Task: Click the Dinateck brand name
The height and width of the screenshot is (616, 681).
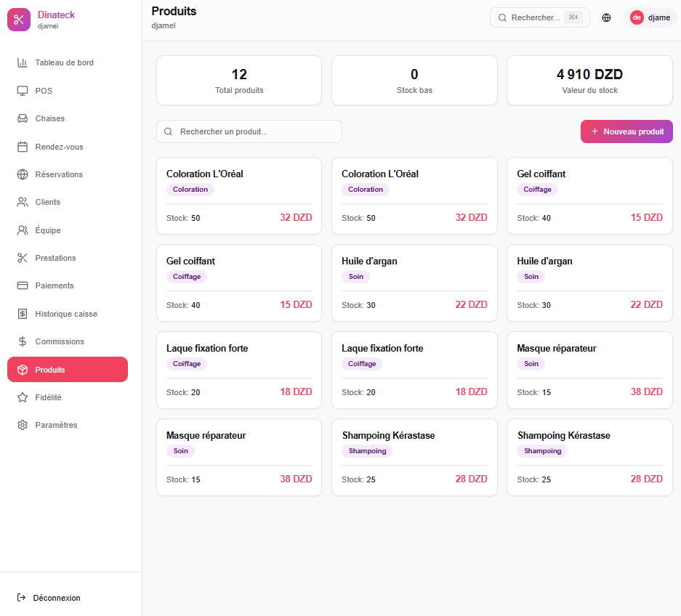Action: tap(56, 15)
